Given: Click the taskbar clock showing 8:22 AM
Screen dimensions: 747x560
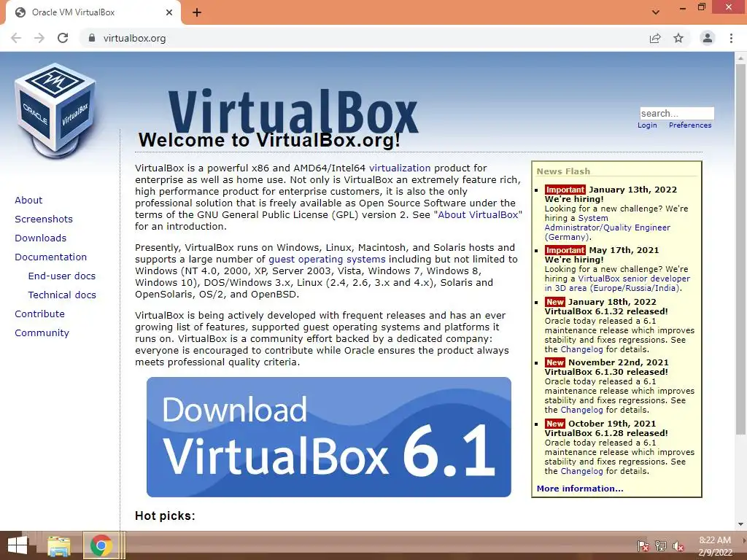Looking at the screenshot, I should tap(715, 546).
